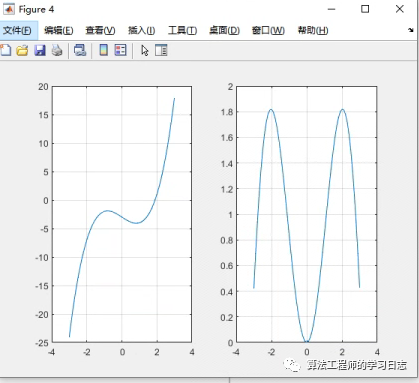Click the New Figure toolbar icon

click(x=5, y=50)
